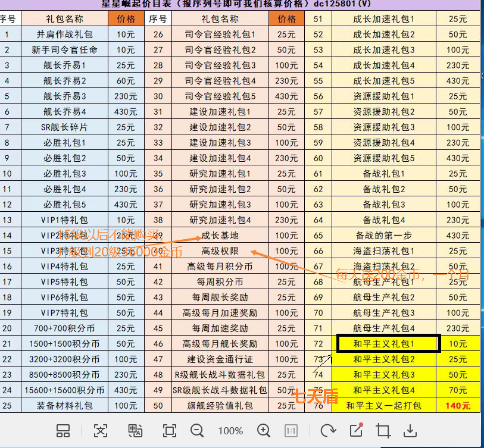The height and width of the screenshot is (448, 484).
Task: Click the 和平主义一起打包 cell
Action: [x=383, y=405]
